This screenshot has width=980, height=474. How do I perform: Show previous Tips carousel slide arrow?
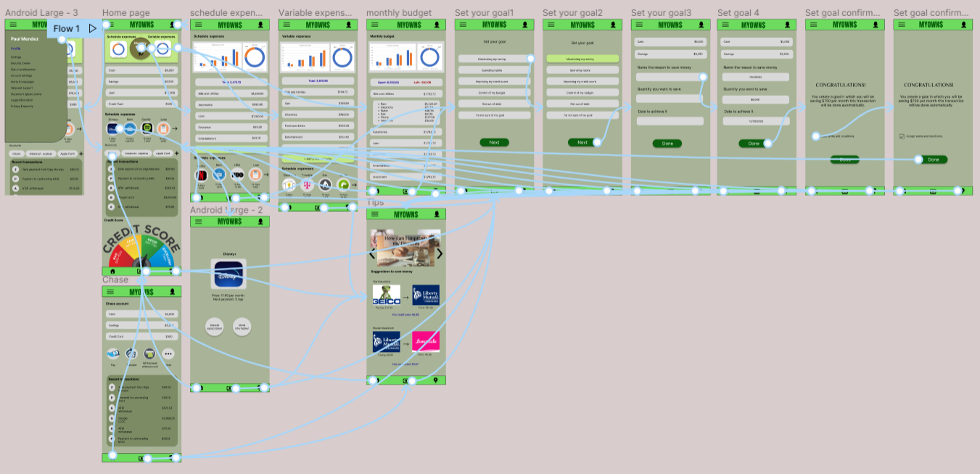[373, 253]
